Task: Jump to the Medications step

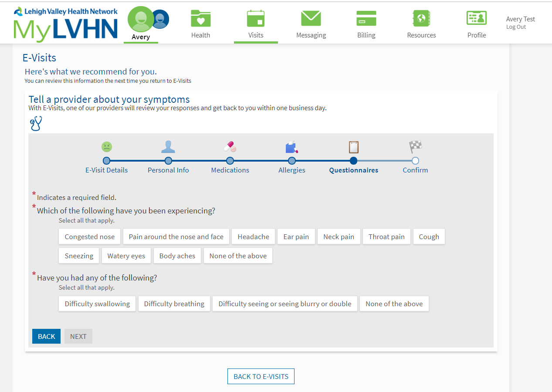Action: click(x=230, y=161)
